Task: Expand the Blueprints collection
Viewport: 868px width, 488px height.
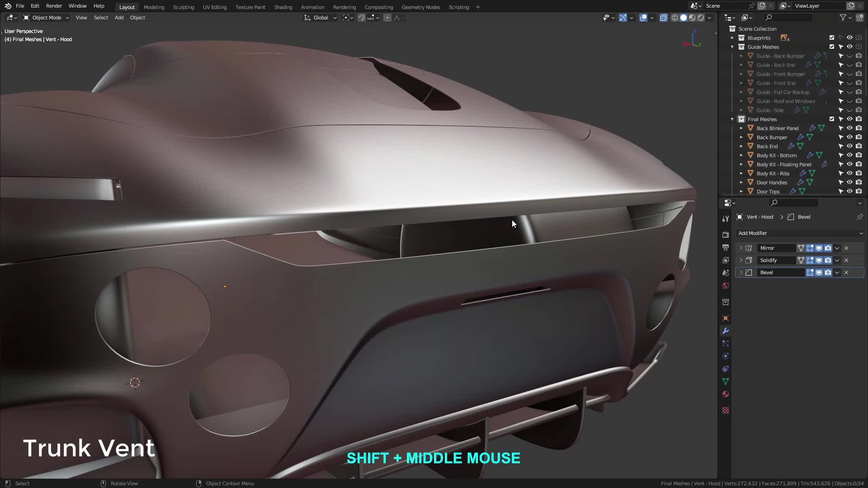Action: (x=732, y=38)
